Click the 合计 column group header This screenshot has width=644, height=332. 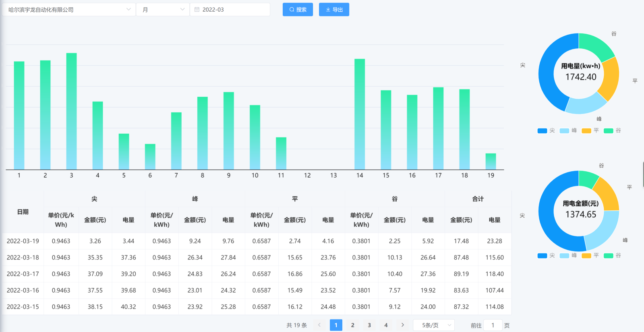[x=478, y=199]
